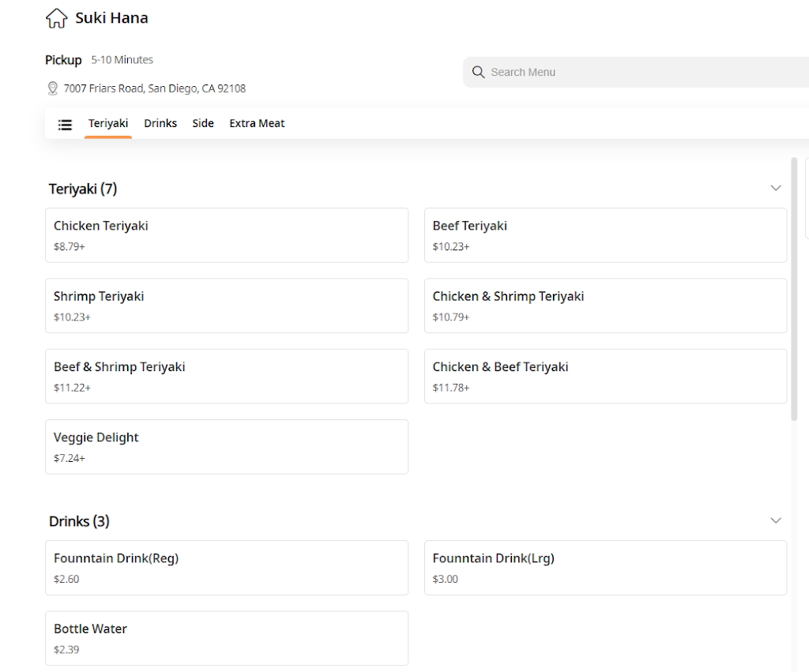Screen dimensions: 809x672
Task: Select the Bottle Water item
Action: point(227,638)
